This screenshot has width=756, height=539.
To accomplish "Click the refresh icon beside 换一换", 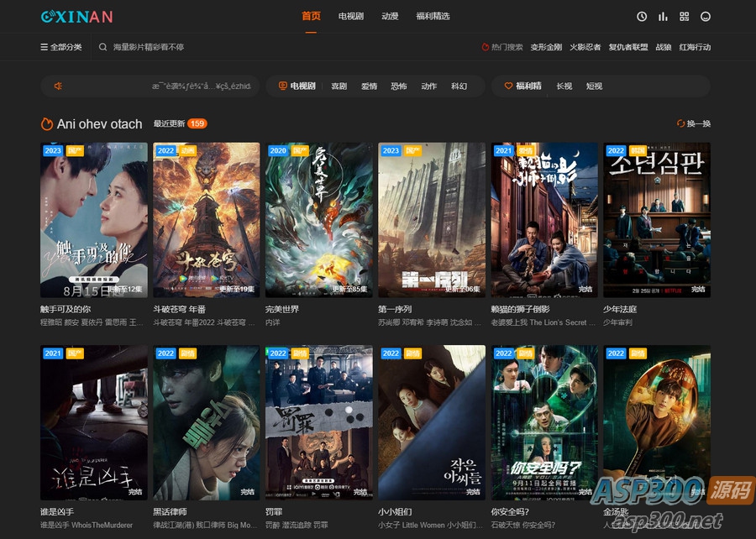I will pos(680,124).
